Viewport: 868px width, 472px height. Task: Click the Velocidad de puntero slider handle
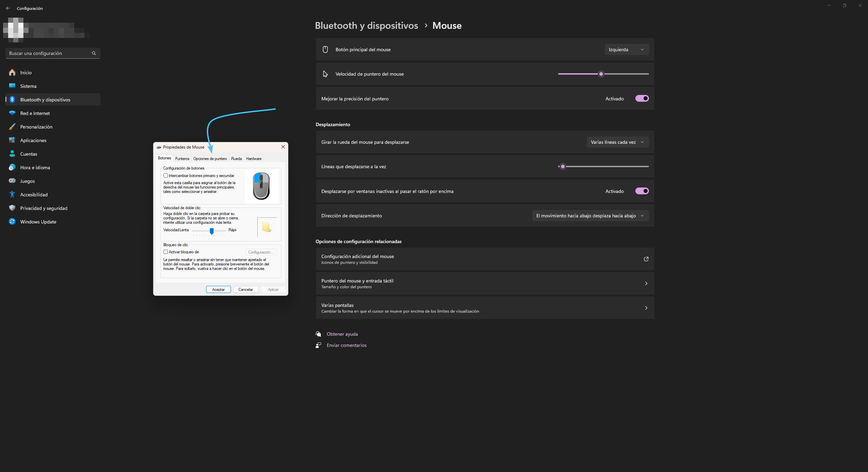tap(601, 74)
